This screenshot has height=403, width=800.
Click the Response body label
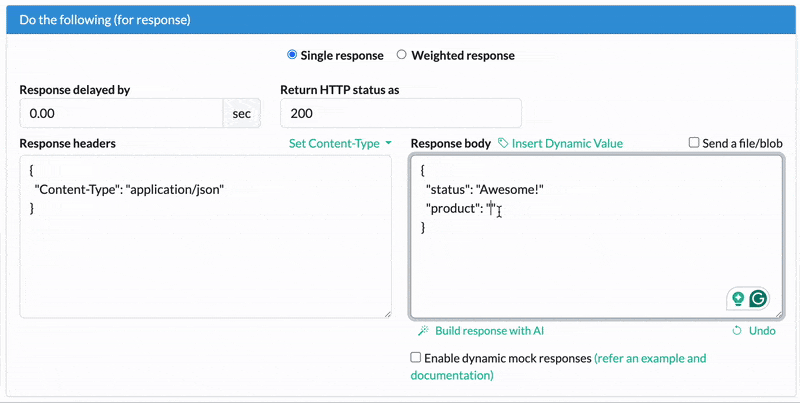pos(451,143)
